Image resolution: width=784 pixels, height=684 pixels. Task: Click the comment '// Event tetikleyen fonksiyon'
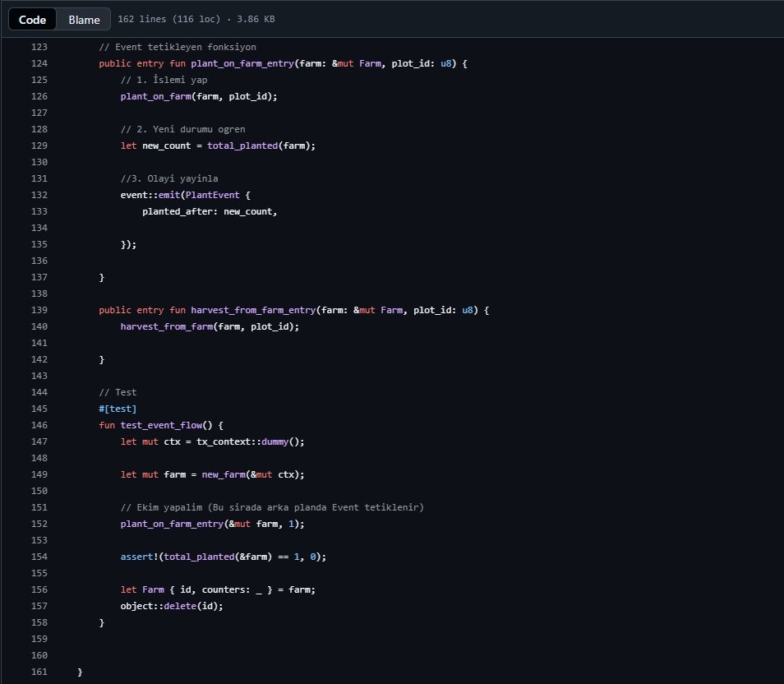click(x=178, y=47)
